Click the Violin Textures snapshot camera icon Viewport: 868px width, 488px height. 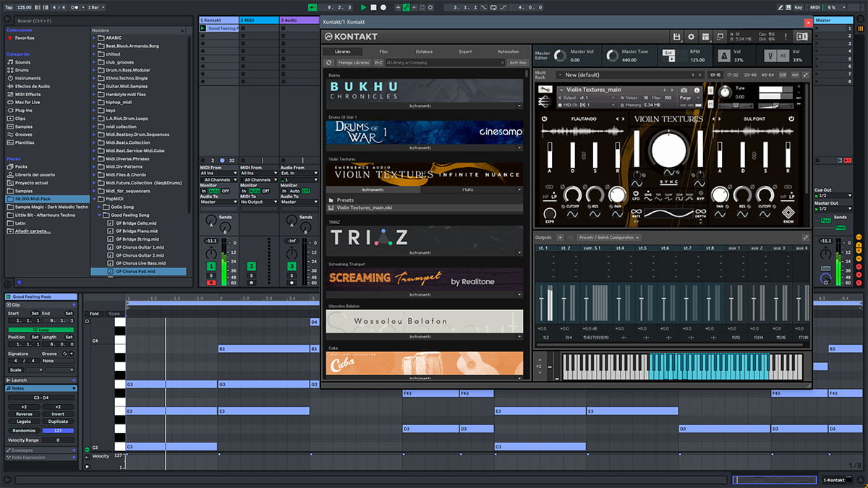point(684,90)
